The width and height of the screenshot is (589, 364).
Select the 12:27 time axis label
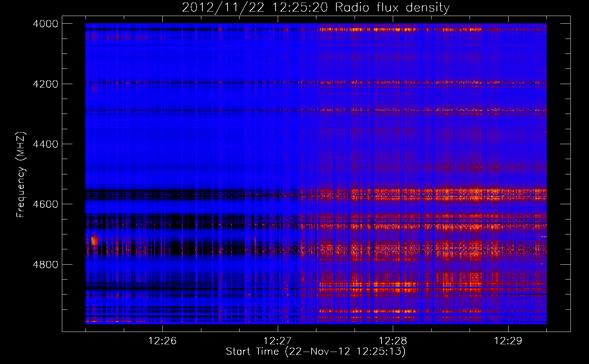[x=278, y=341]
